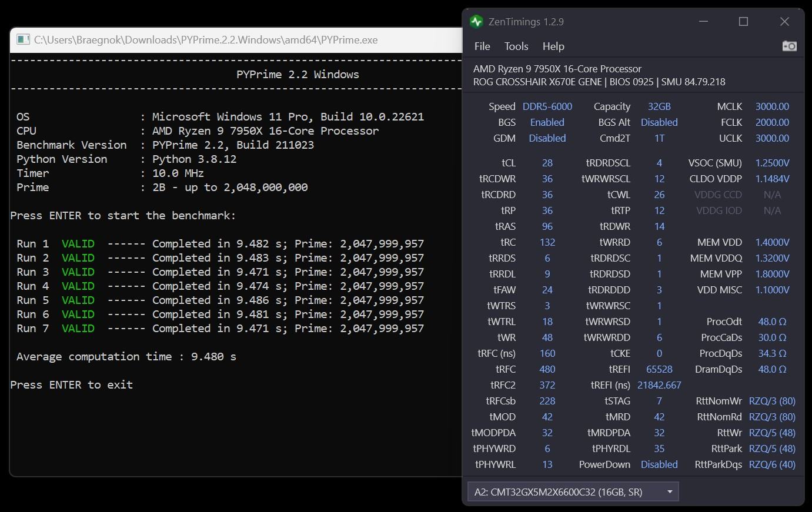Click the tWTRL value 18

coord(547,322)
